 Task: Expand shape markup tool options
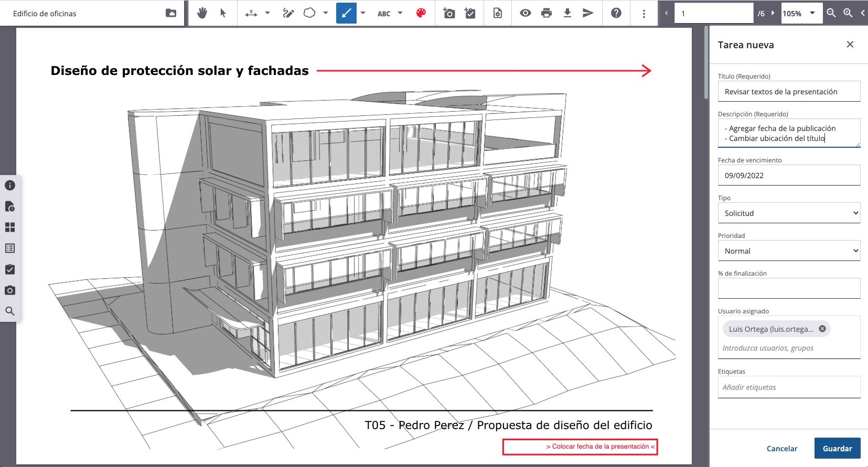[x=326, y=13]
